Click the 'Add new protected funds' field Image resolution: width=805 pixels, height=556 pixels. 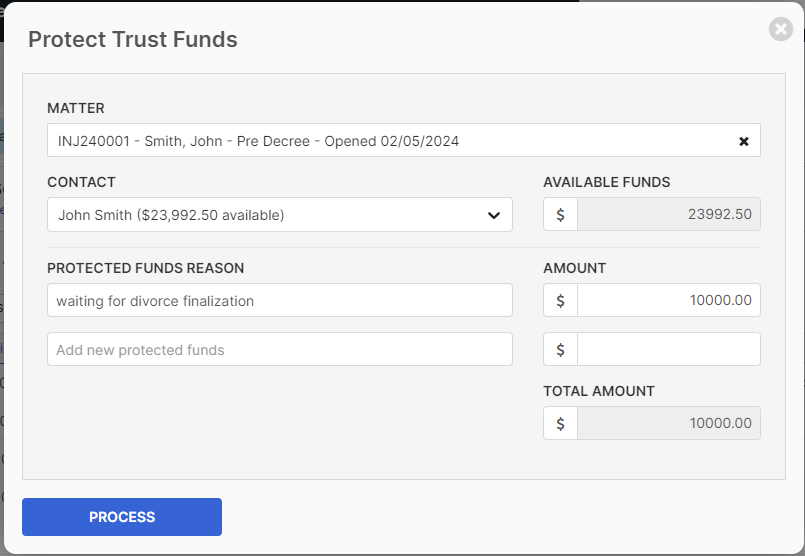pos(280,349)
